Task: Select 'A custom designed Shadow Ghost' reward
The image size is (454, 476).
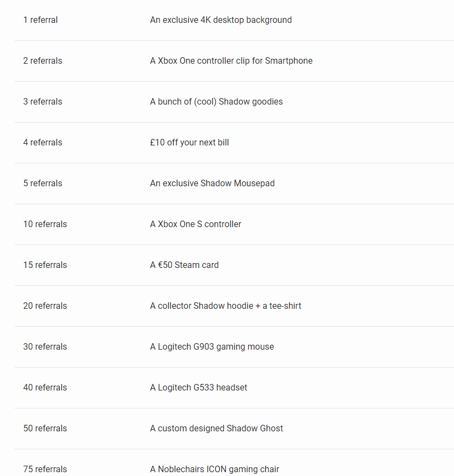Action: 216,428
